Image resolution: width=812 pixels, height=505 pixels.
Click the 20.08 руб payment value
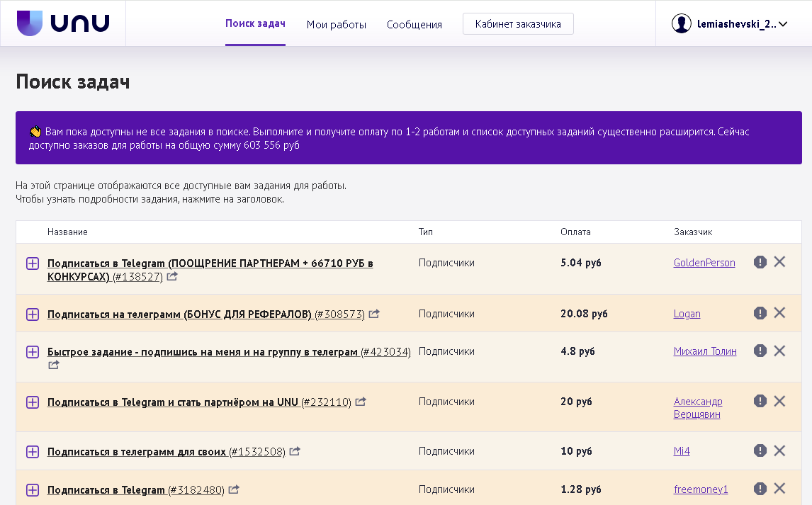point(584,314)
